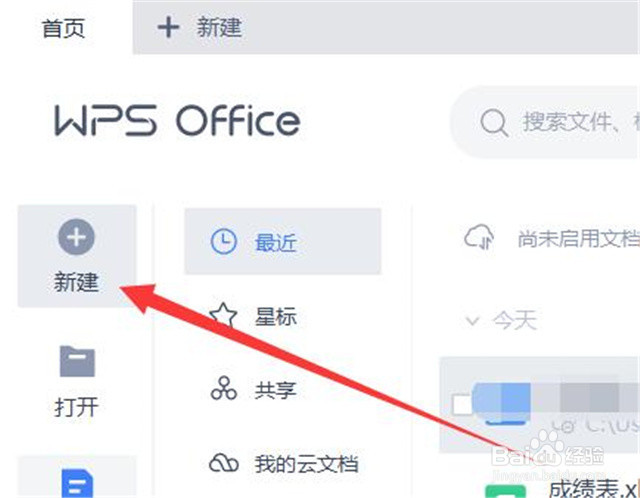
Task: Click the clock icon beside 最近
Action: [x=224, y=241]
